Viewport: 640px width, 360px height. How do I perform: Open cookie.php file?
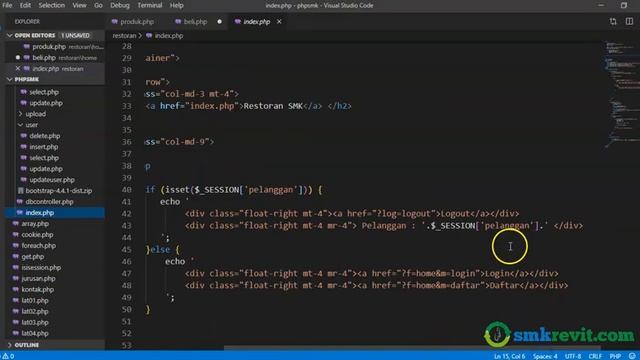pyautogui.click(x=37, y=235)
